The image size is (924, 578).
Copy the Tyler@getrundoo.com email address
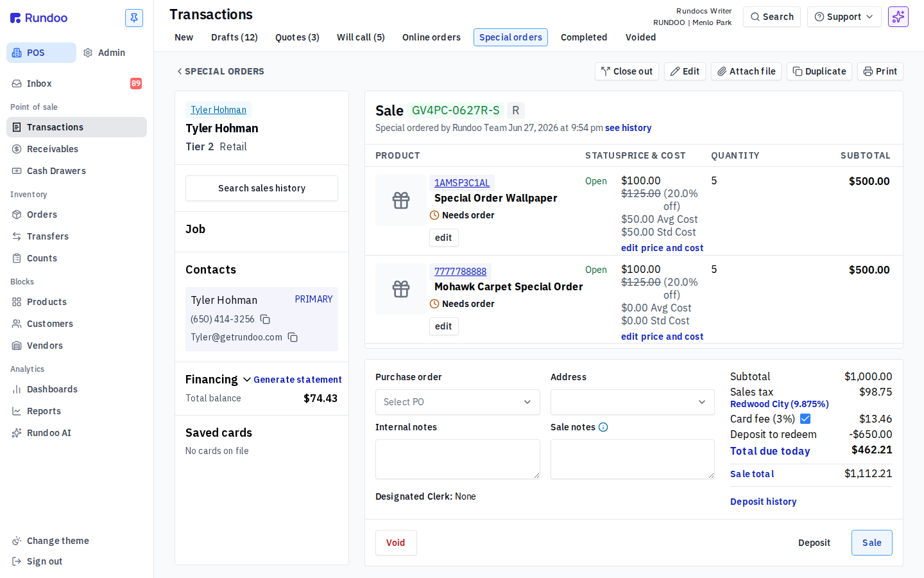pos(293,337)
